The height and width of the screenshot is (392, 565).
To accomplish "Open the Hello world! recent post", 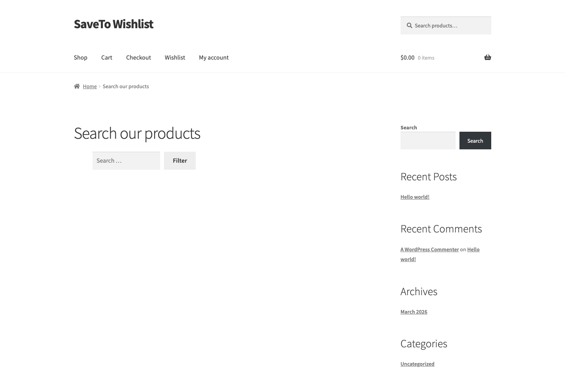I will pyautogui.click(x=415, y=197).
